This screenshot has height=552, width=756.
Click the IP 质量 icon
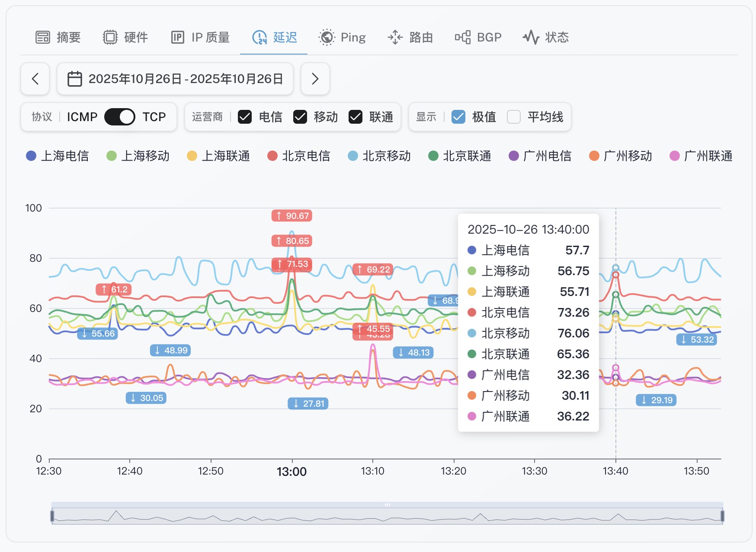178,38
